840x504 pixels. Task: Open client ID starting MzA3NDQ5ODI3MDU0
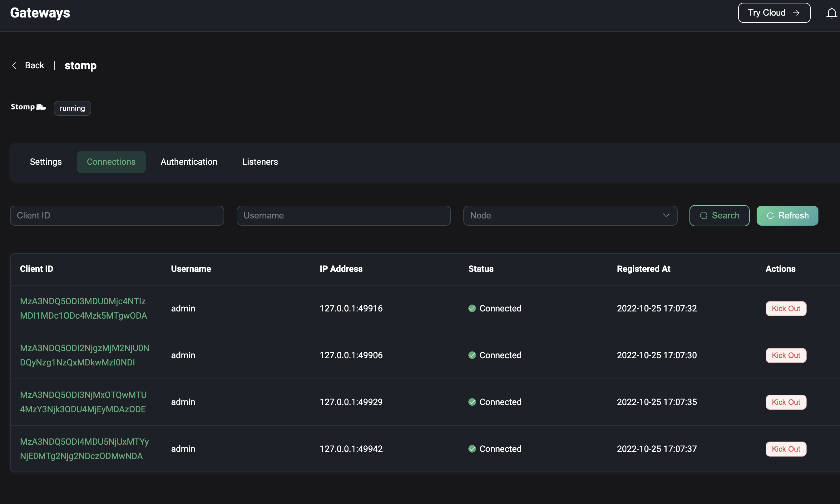pos(83,308)
